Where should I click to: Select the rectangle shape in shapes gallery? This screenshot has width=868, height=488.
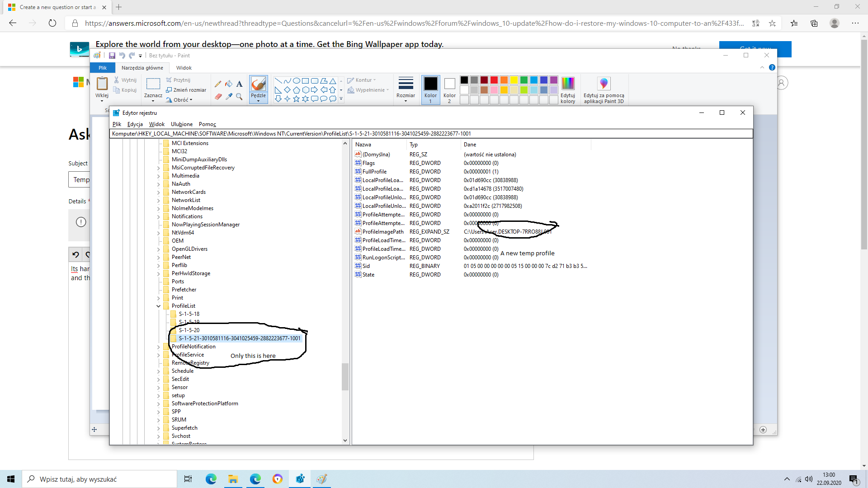tap(306, 81)
